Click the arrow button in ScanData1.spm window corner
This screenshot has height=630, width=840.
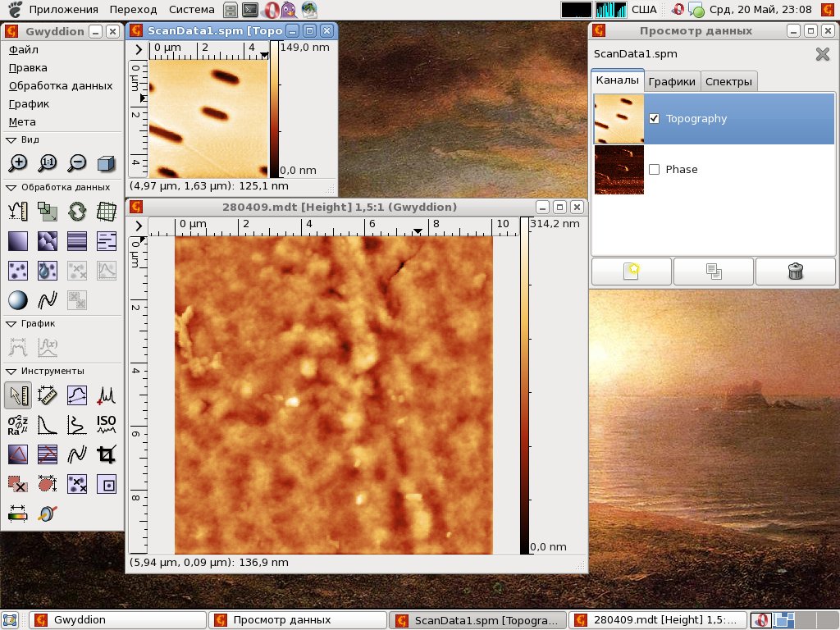click(x=138, y=49)
